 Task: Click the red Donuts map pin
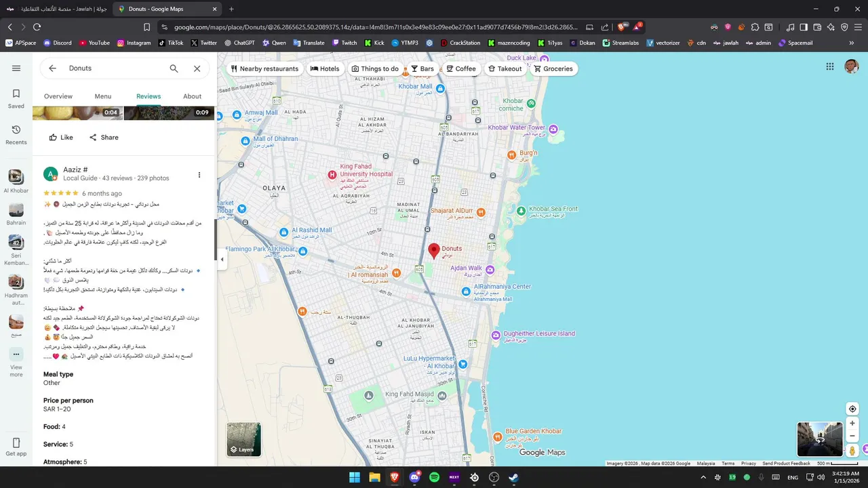click(x=434, y=251)
